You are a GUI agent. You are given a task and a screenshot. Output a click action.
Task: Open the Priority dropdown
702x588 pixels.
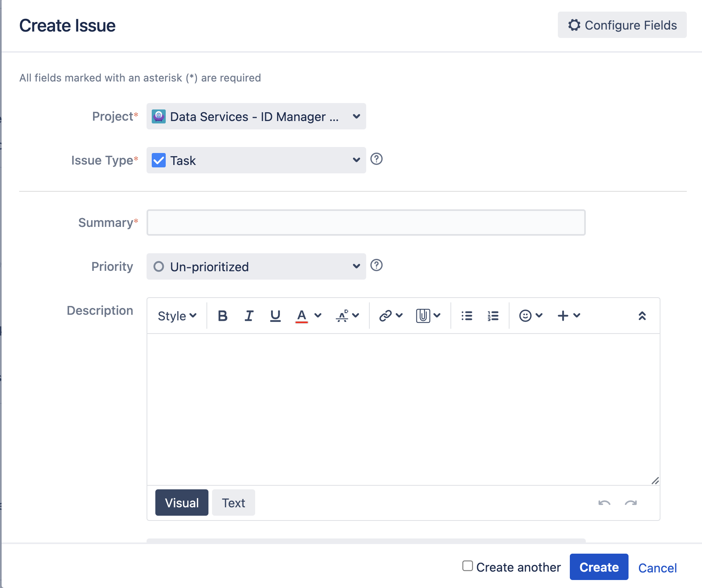[x=256, y=266]
